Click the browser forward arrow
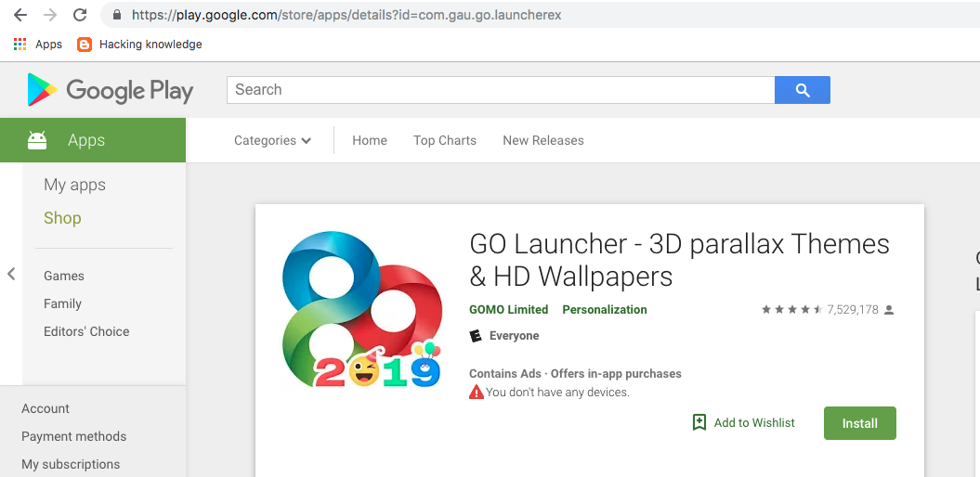The width and height of the screenshot is (980, 477). tap(50, 15)
